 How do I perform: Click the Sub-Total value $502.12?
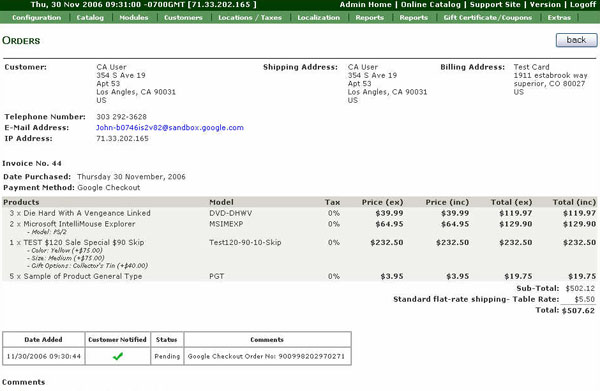coord(580,288)
